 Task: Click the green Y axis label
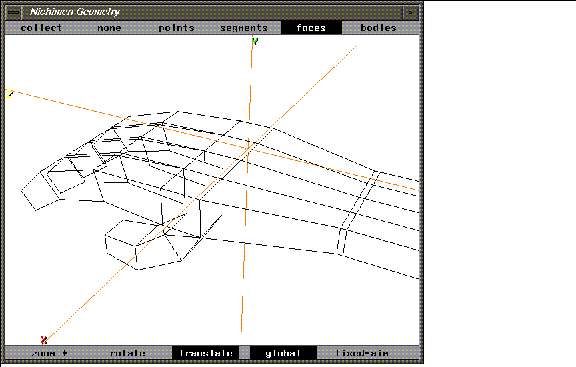[x=255, y=41]
